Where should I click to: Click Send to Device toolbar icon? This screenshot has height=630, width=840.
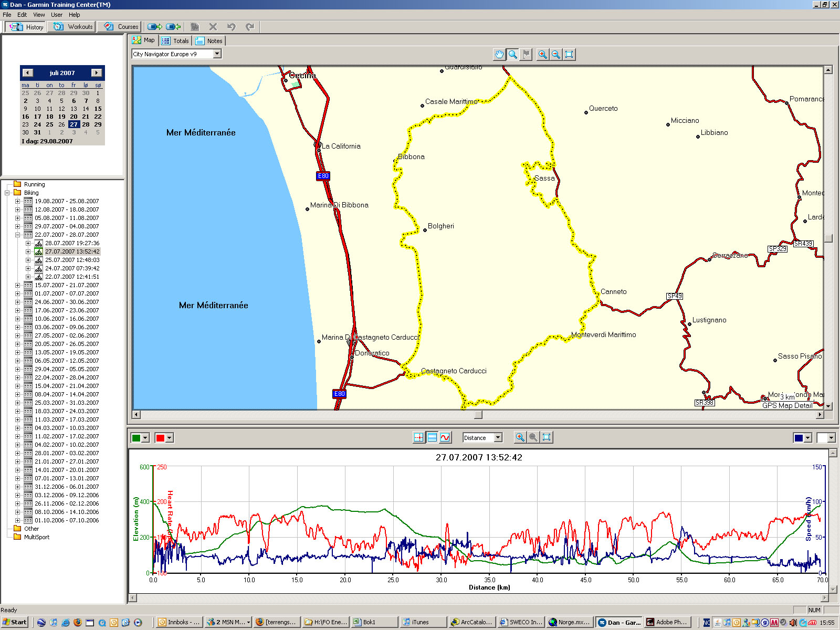[154, 27]
